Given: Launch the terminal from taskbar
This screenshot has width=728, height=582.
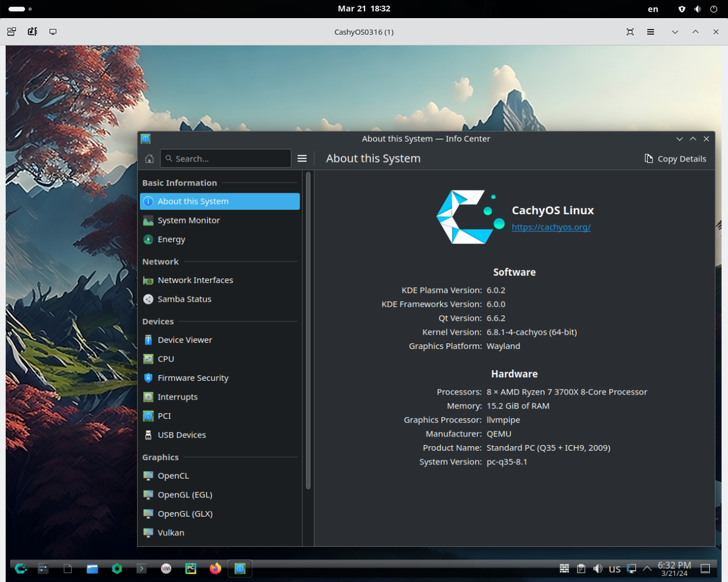Looking at the screenshot, I should coord(141,569).
